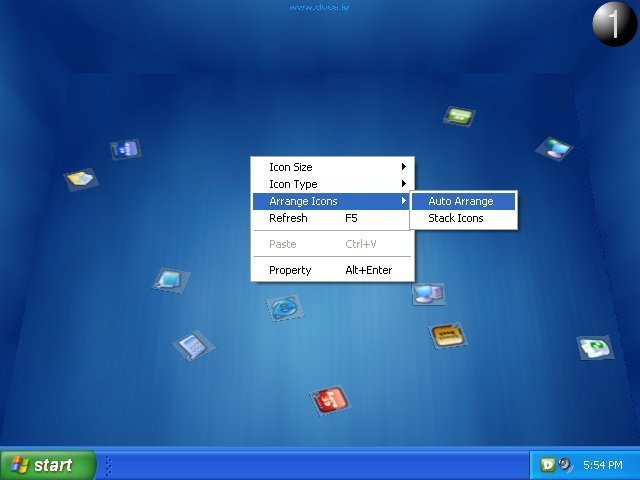Click the taskbar toolbar grip handle
This screenshot has width=640, height=480.
pyautogui.click(x=108, y=466)
